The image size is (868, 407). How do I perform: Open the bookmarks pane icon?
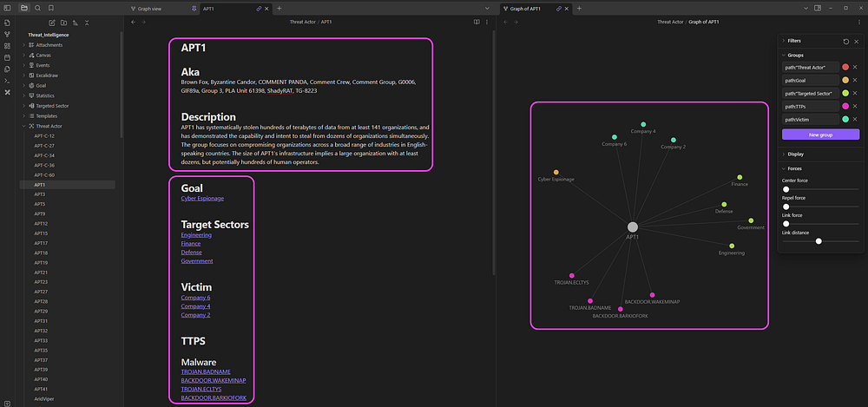[x=51, y=9]
